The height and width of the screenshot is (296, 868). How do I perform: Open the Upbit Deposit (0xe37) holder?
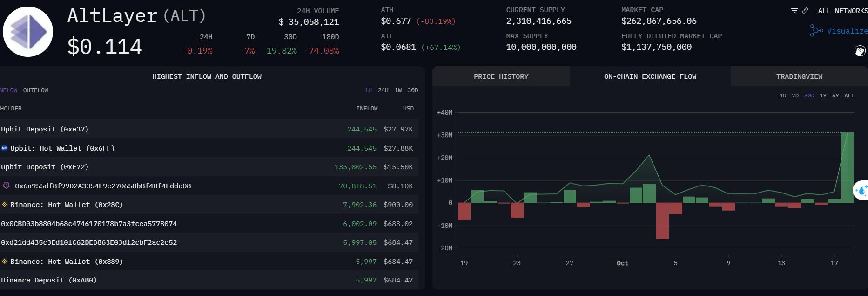[x=45, y=129]
